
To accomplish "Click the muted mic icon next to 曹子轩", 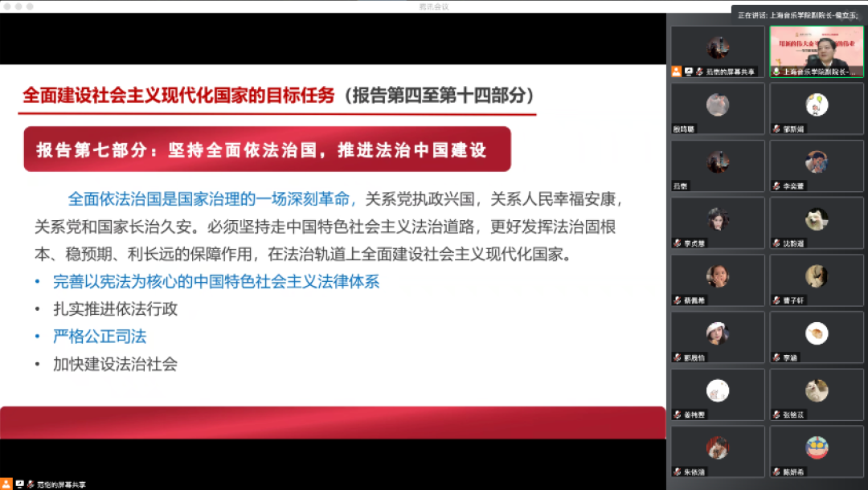I will pyautogui.click(x=776, y=299).
